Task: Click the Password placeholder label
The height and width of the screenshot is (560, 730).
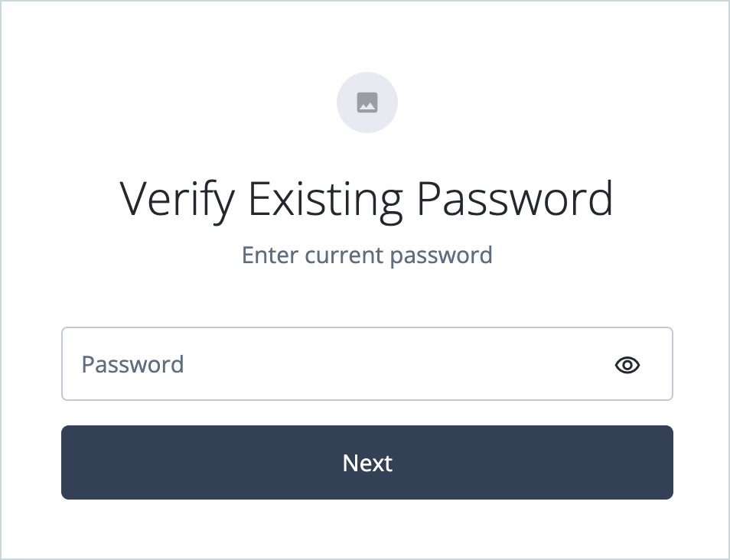Action: tap(132, 365)
